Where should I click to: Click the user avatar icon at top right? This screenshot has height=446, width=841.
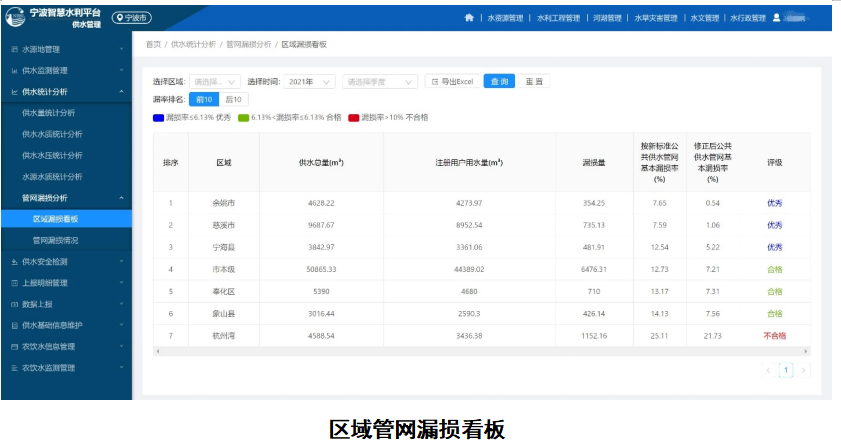tap(775, 18)
